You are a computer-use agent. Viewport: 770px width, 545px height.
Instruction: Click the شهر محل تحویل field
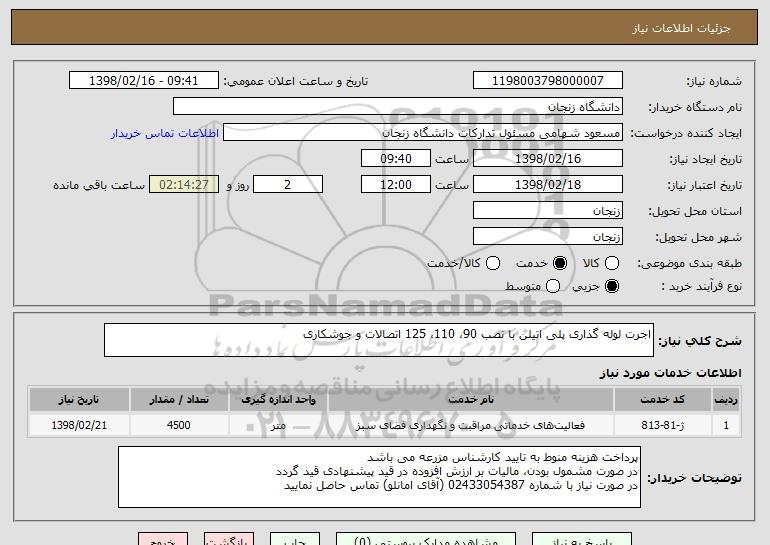point(548,237)
